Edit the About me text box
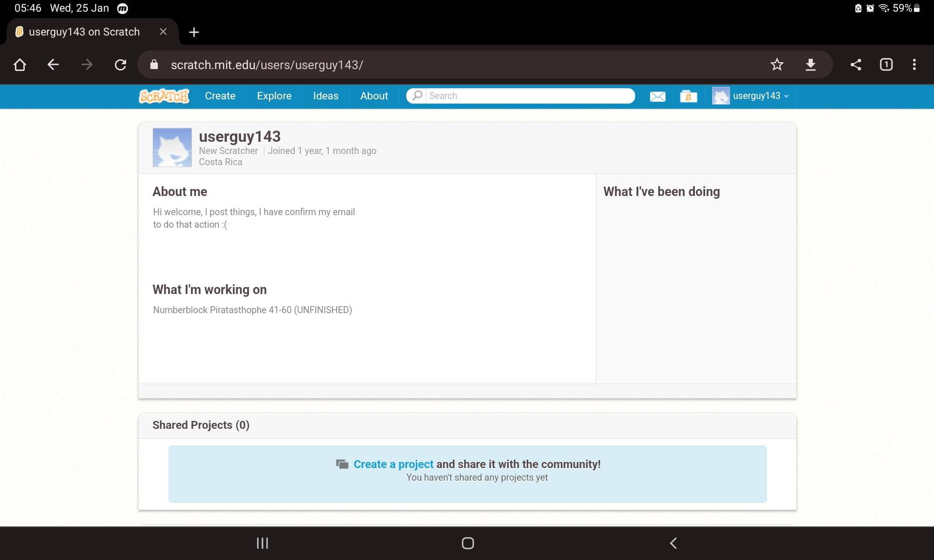 pos(254,218)
